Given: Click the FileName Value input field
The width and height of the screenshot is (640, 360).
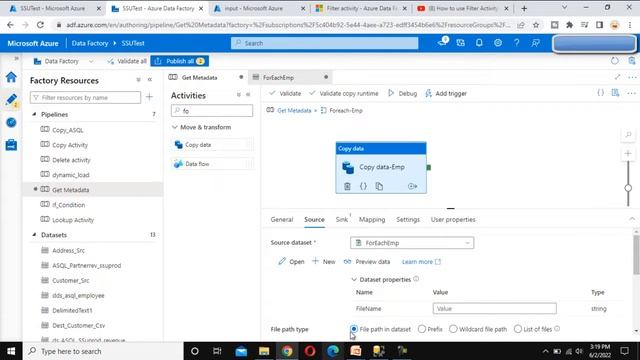Looking at the screenshot, I should (494, 309).
